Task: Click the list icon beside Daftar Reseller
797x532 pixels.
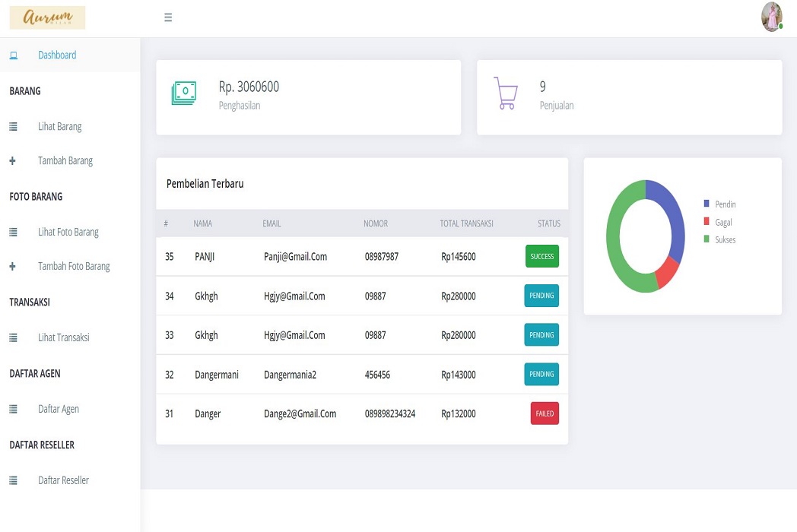Action: [x=13, y=481]
